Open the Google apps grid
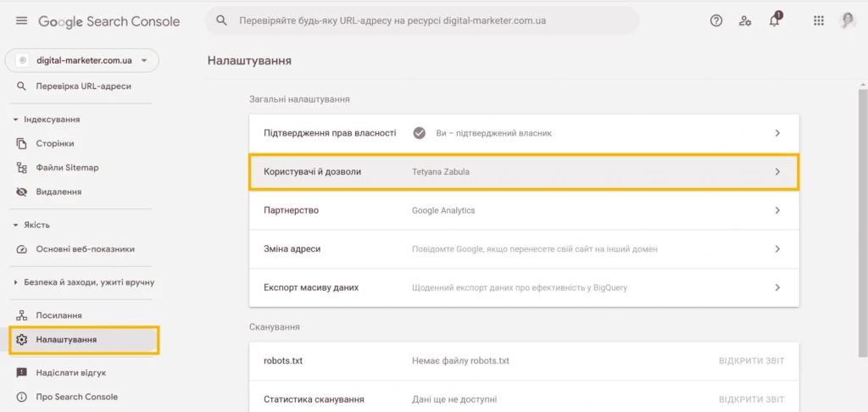The height and width of the screenshot is (412, 868). point(819,21)
